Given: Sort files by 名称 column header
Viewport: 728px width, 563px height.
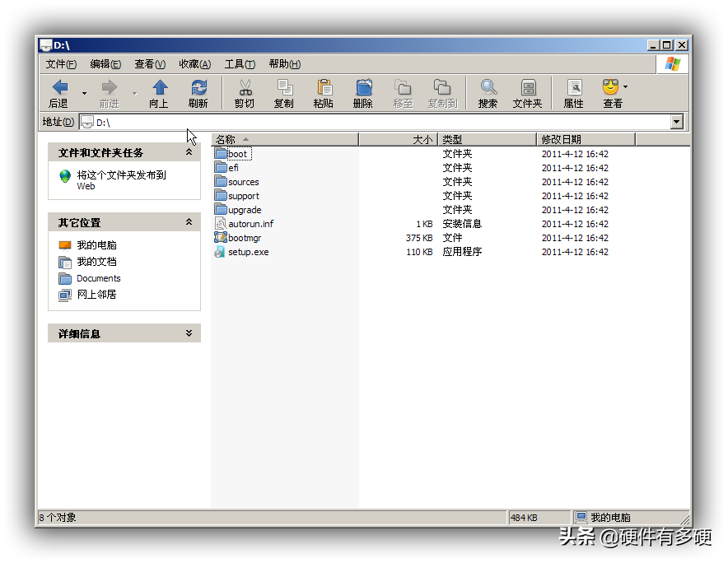Looking at the screenshot, I should pos(285,139).
